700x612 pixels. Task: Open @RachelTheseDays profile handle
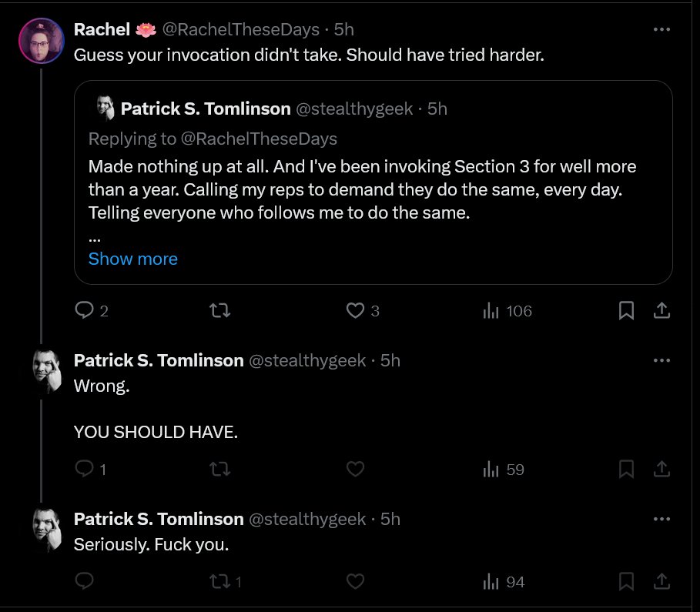[240, 29]
